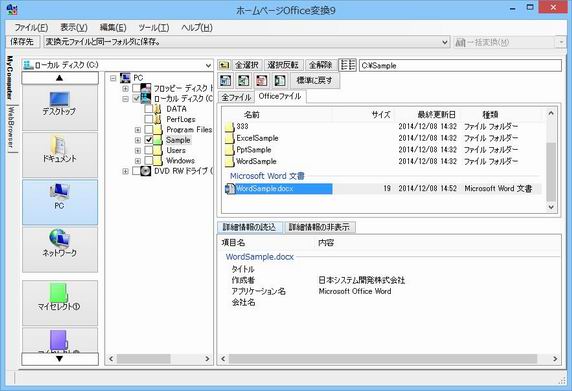Viewport: 572px width, 391px height.
Task: Check the DVD RW drive checkbox
Action: click(x=136, y=171)
